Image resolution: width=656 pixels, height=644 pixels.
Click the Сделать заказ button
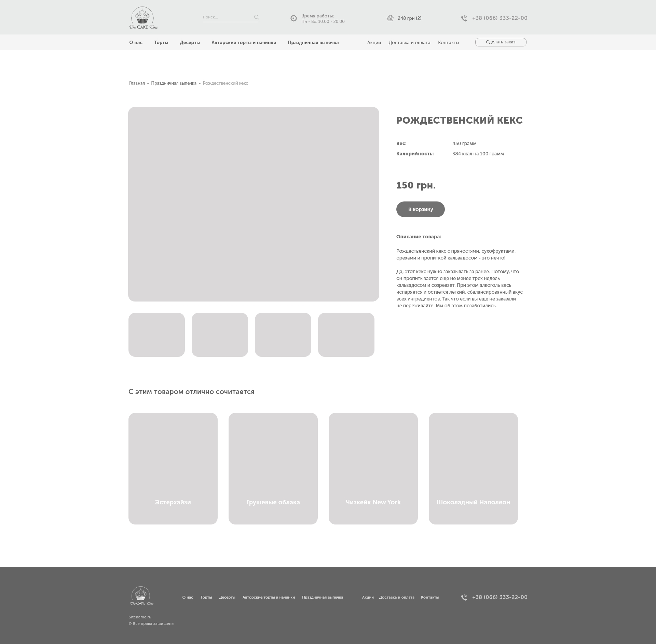[501, 42]
